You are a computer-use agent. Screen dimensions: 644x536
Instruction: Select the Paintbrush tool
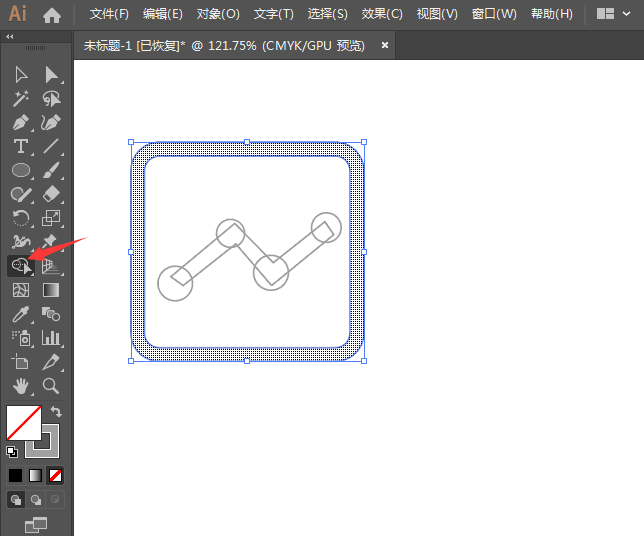click(x=51, y=170)
